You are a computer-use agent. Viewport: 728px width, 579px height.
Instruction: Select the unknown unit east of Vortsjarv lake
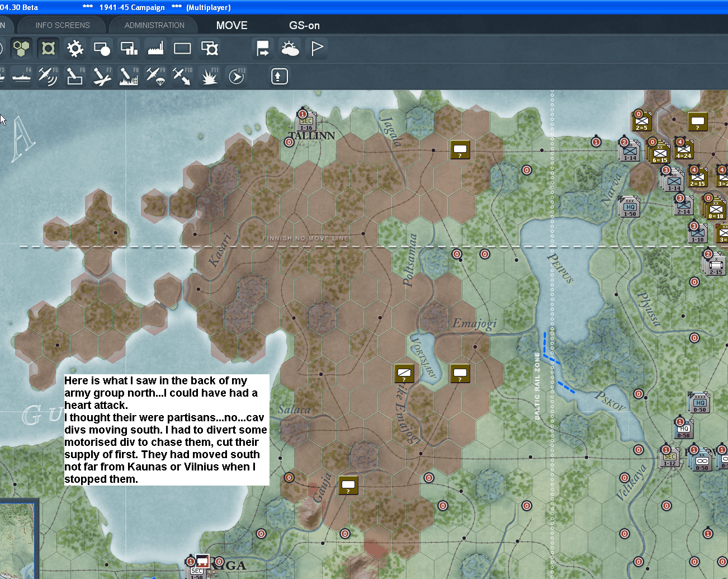460,373
